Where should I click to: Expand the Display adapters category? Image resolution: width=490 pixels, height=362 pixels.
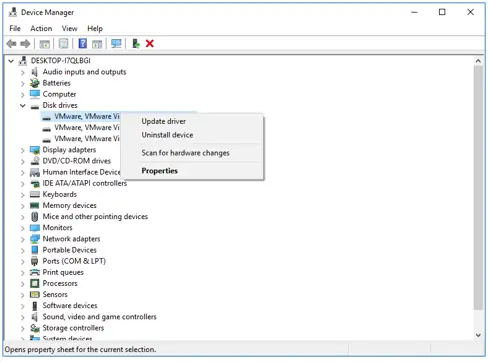pyautogui.click(x=23, y=150)
